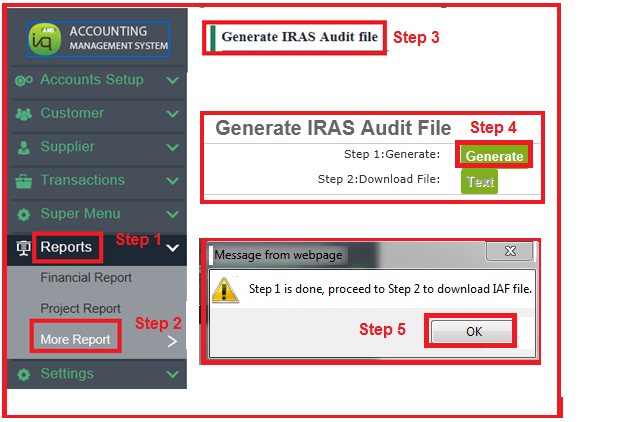
Task: Select More Report in the Reports submenu
Action: click(x=75, y=339)
